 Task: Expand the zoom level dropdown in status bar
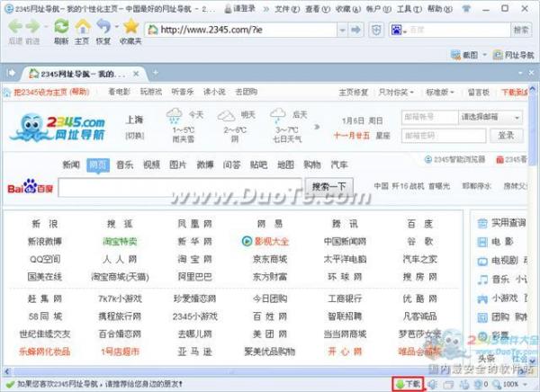526,384
